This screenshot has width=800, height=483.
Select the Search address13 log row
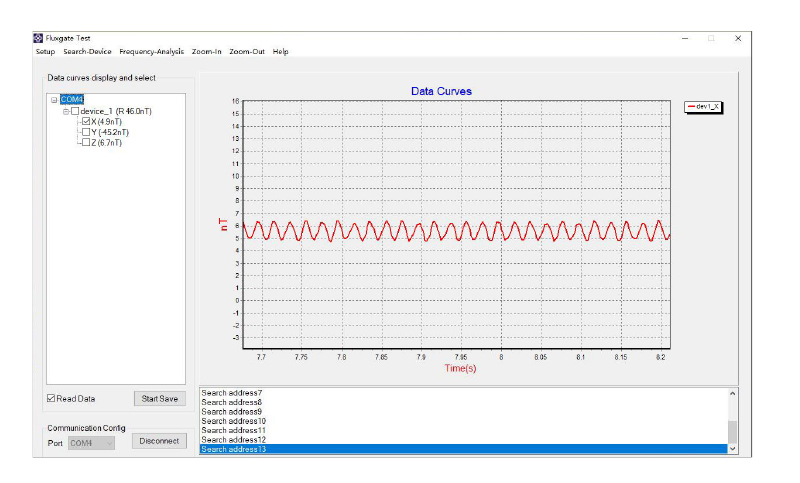click(x=463, y=449)
